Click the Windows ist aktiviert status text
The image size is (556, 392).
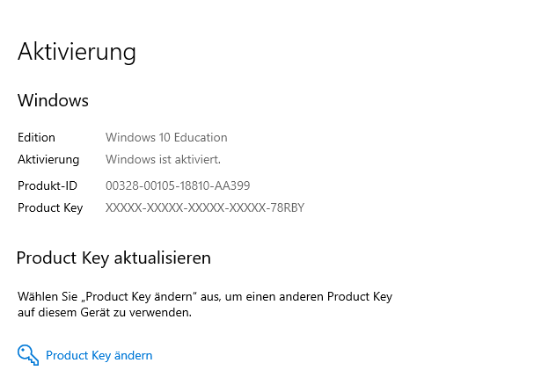[163, 159]
